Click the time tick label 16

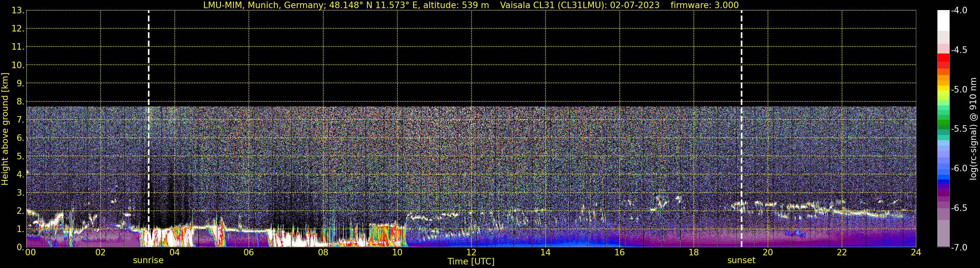(x=620, y=253)
